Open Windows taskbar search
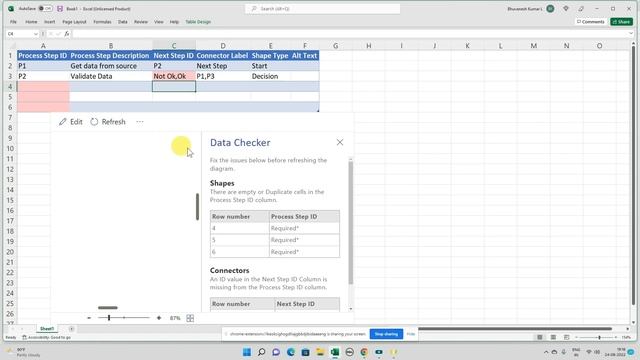The image size is (640, 360). click(x=262, y=352)
